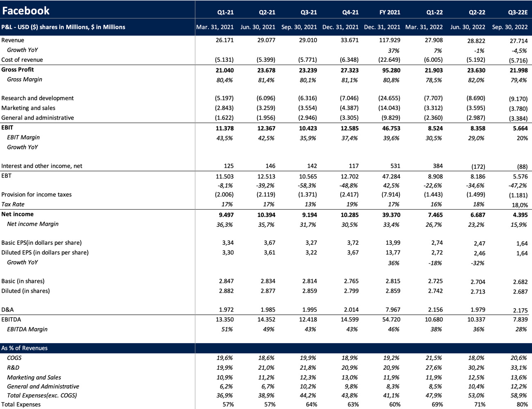This screenshot has height=409, width=532.
Task: Select Q1-21 revenue value 26.171
Action: click(224, 40)
